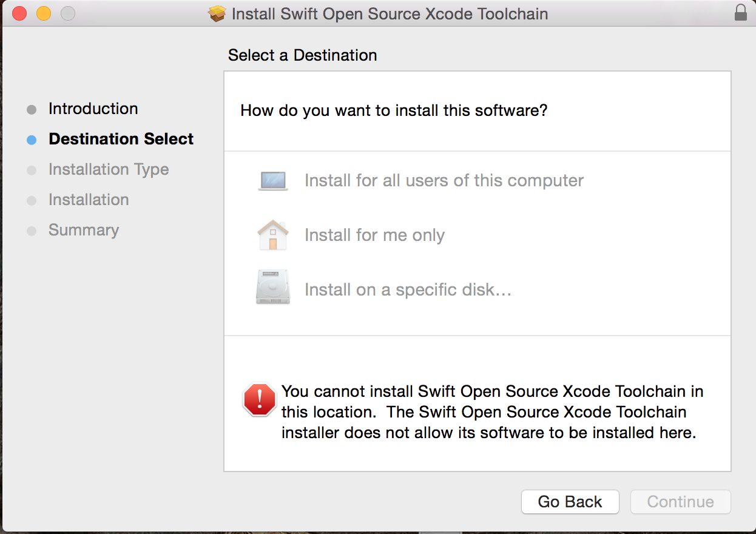The height and width of the screenshot is (534, 756).
Task: Click the blue bullet beside Destination Select
Action: 32,140
